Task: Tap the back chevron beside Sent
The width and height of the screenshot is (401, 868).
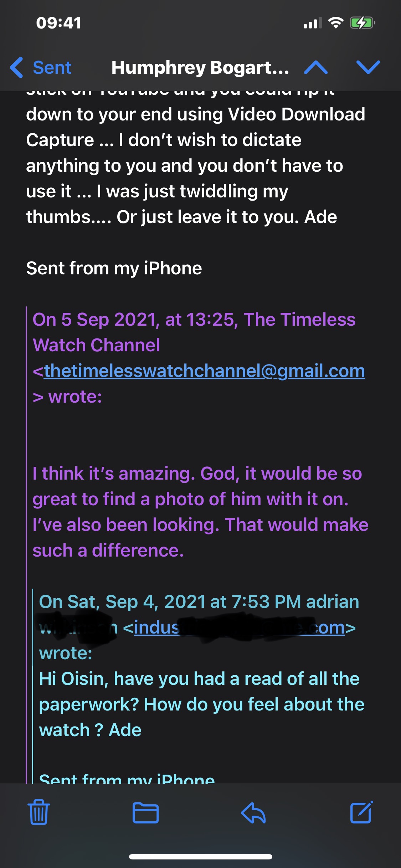Action: (x=17, y=67)
